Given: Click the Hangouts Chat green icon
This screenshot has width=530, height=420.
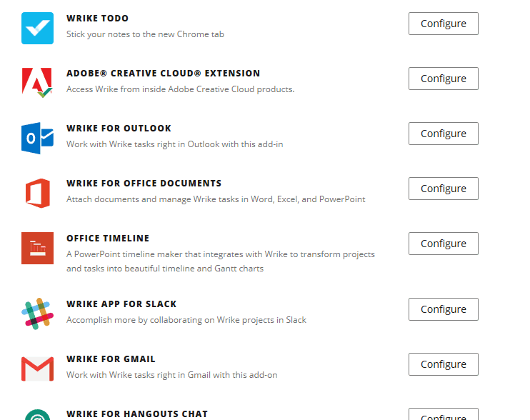Looking at the screenshot, I should tap(38, 415).
